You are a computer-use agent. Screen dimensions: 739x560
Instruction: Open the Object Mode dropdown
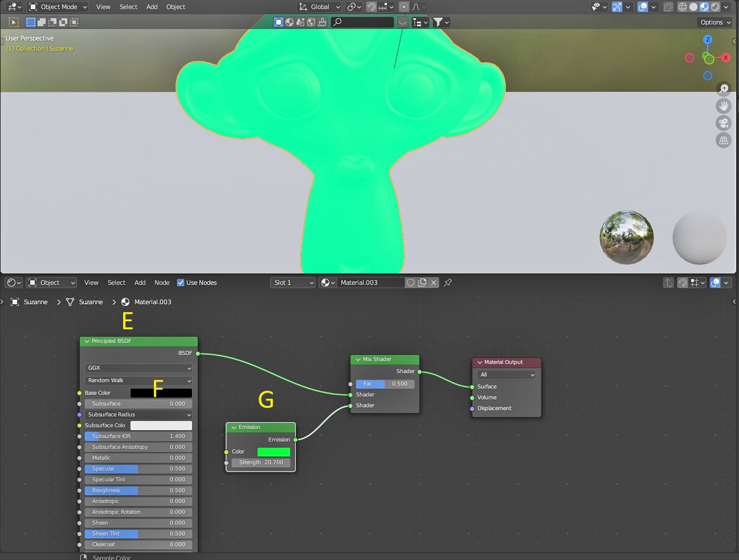click(58, 7)
